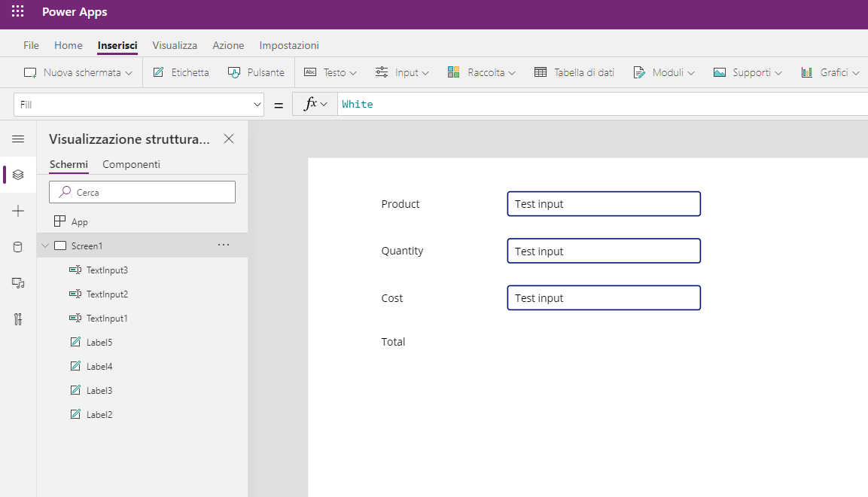Viewport: 868px width, 497px height.
Task: Open the Data sources panel
Action: [17, 246]
